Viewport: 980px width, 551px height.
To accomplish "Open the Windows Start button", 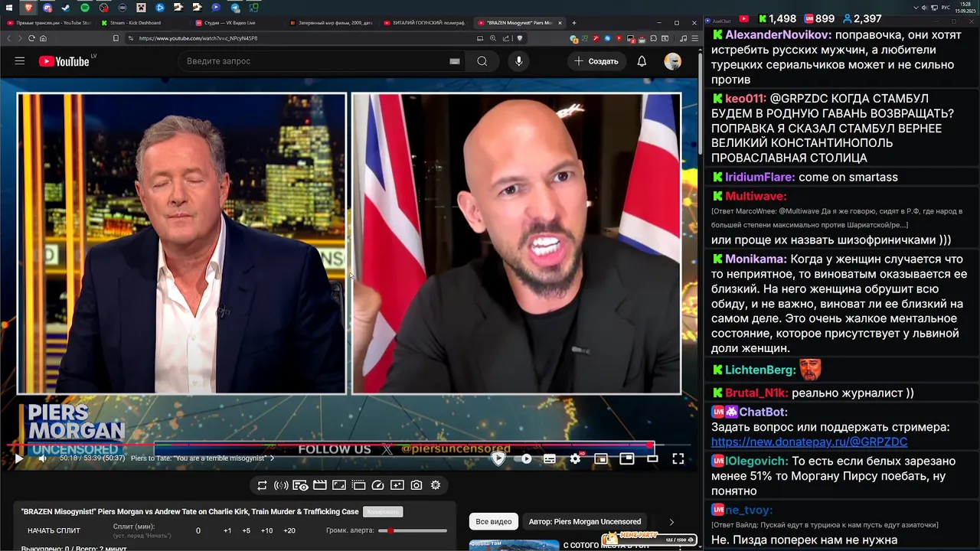I will coord(10,8).
